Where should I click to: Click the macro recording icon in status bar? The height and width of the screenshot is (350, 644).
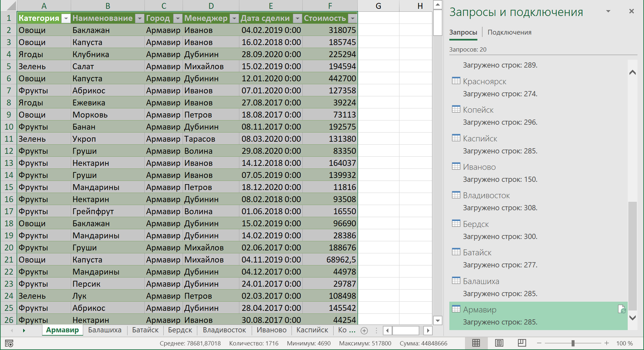click(x=9, y=343)
